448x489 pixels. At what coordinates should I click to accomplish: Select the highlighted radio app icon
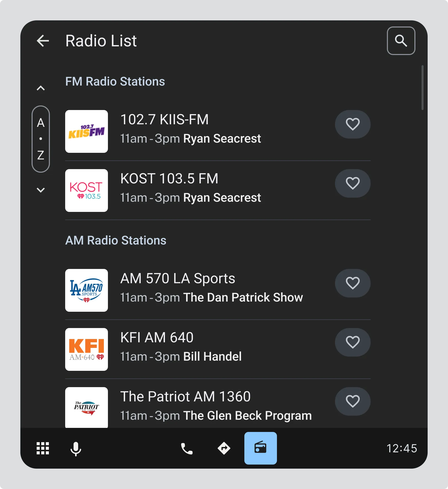(260, 448)
